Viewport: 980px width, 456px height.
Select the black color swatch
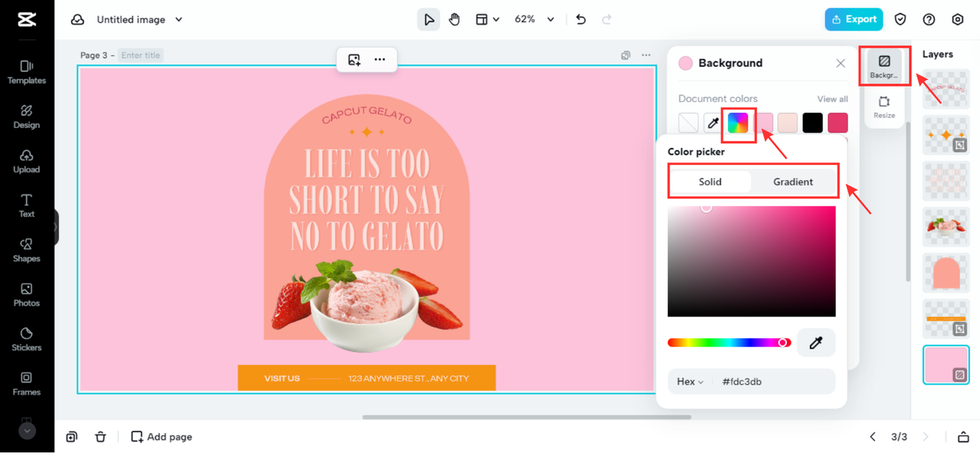(813, 123)
